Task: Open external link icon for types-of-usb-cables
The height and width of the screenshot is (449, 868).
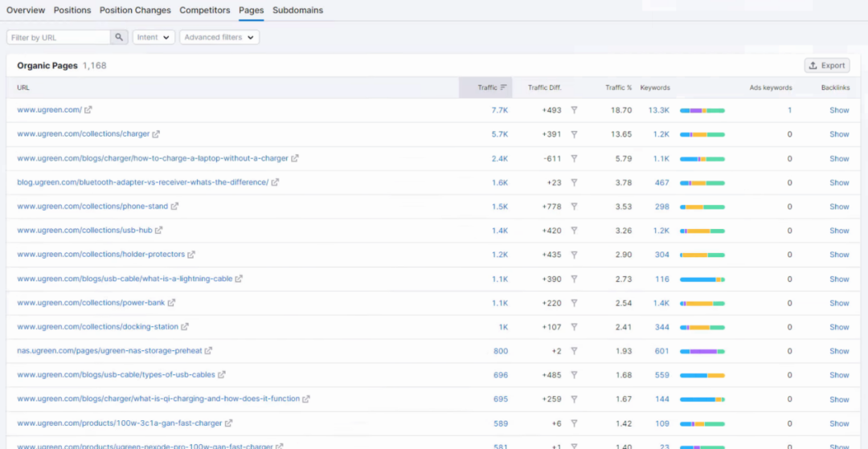Action: (222, 375)
